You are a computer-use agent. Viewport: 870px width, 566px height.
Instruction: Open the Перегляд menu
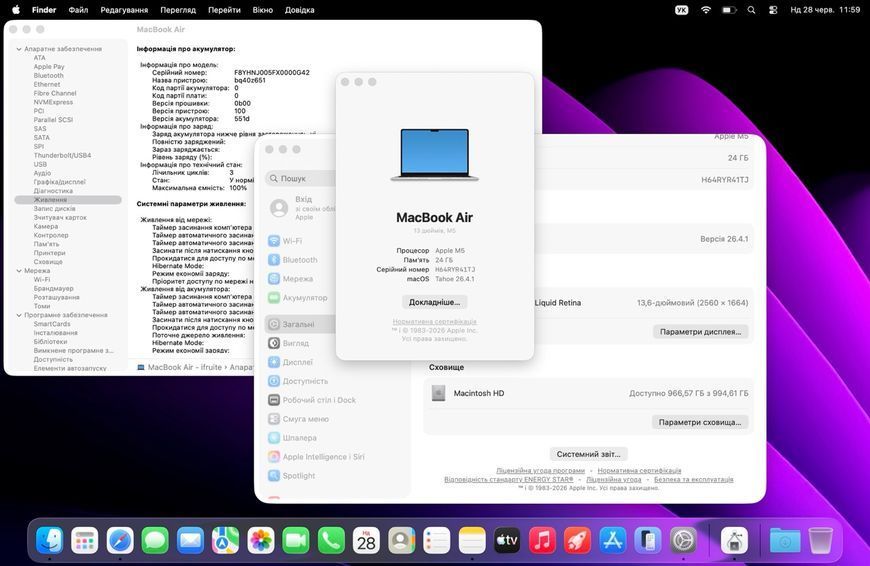(x=178, y=10)
